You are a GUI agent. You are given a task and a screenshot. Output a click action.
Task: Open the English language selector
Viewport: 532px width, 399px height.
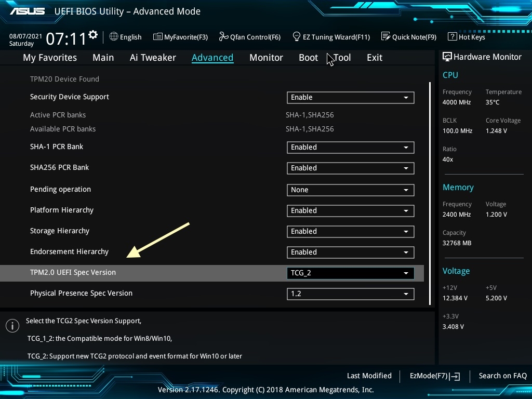(125, 37)
